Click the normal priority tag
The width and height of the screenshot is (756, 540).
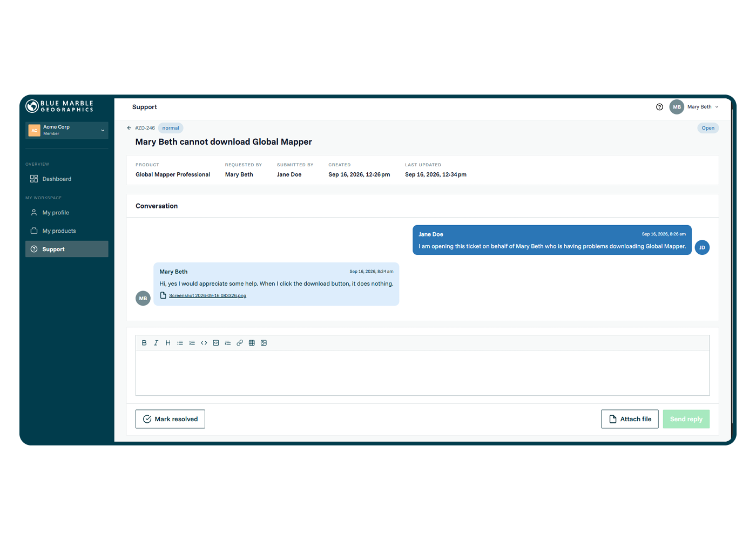(x=171, y=128)
